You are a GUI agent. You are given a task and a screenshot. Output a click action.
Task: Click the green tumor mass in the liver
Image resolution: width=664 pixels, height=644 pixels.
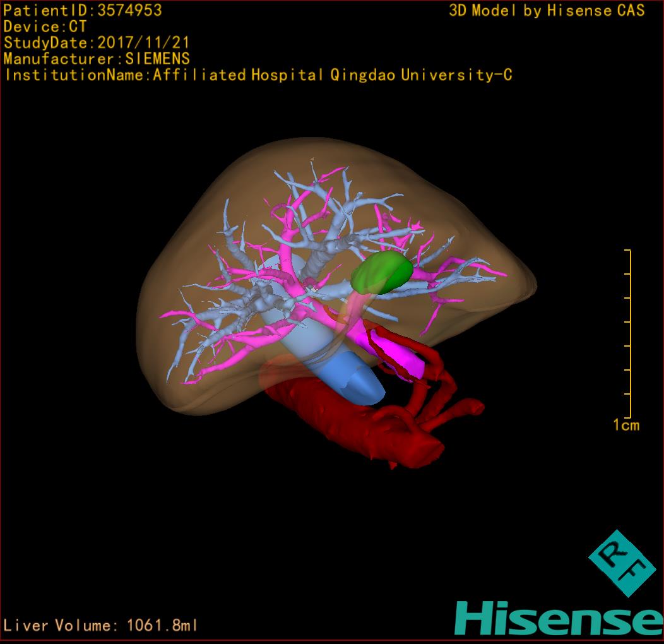point(382,271)
